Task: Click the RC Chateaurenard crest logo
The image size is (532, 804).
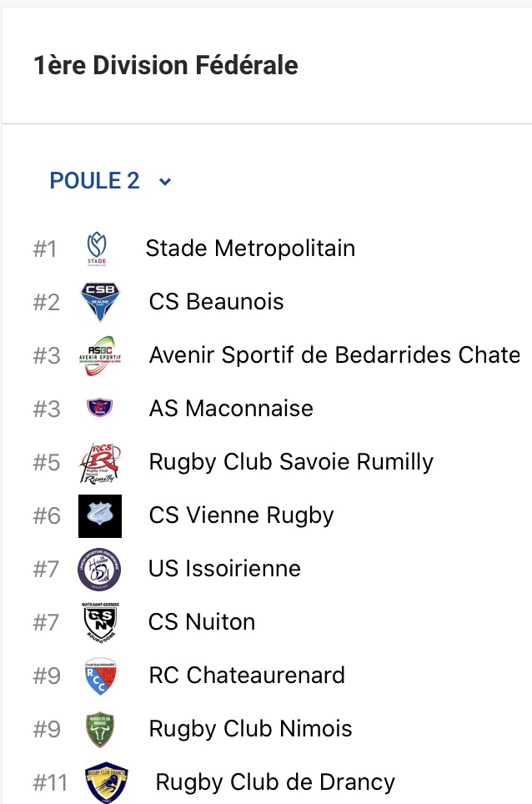Action: point(100,676)
